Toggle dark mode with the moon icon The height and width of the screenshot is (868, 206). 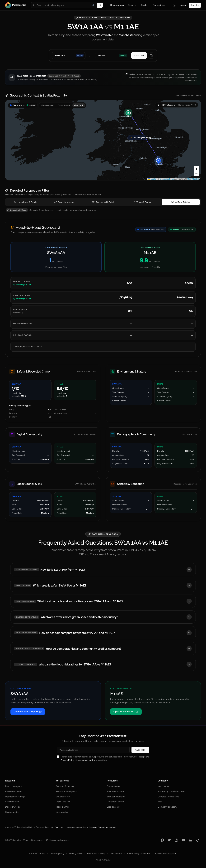pos(174,5)
